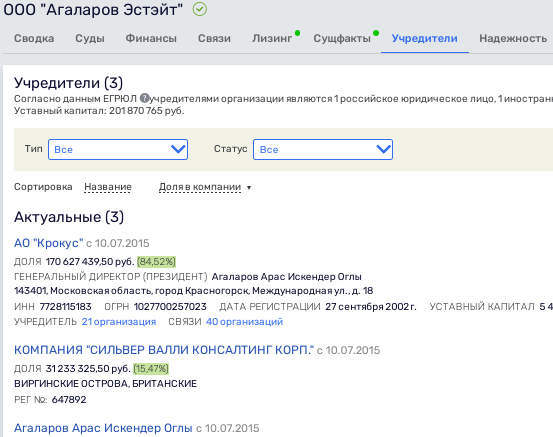Image resolution: width=553 pixels, height=437 pixels.
Task: Click the Актуальные (3) heading
Action: 69,217
